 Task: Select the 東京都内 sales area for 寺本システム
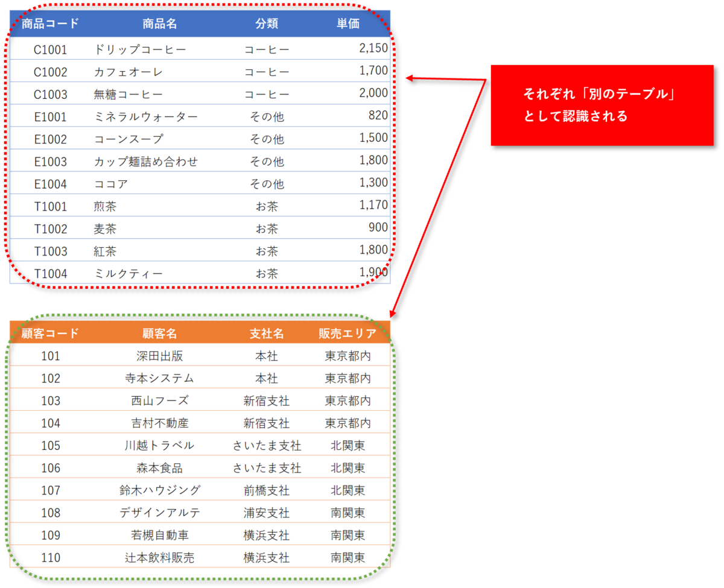pos(348,378)
